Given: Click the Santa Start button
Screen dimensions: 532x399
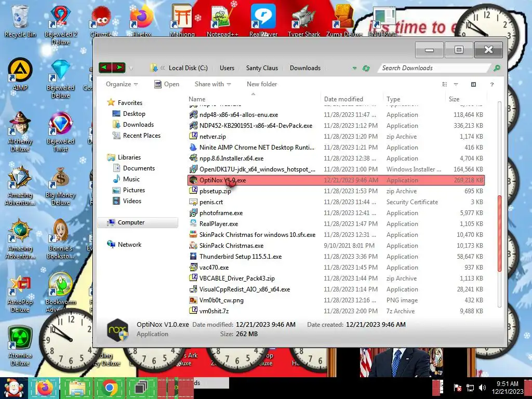Looking at the screenshot, I should (x=14, y=388).
